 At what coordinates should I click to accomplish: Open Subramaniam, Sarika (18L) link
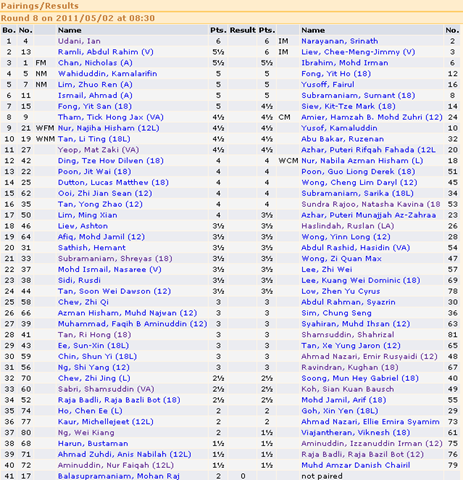click(357, 193)
